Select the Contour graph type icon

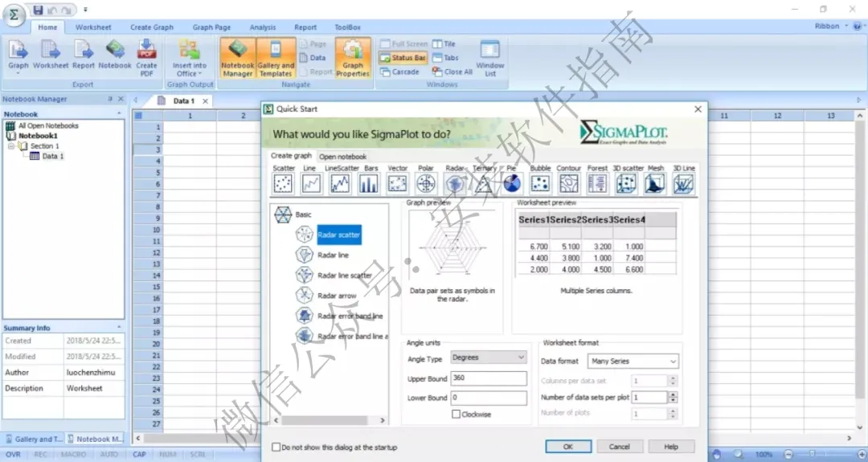[x=568, y=183]
